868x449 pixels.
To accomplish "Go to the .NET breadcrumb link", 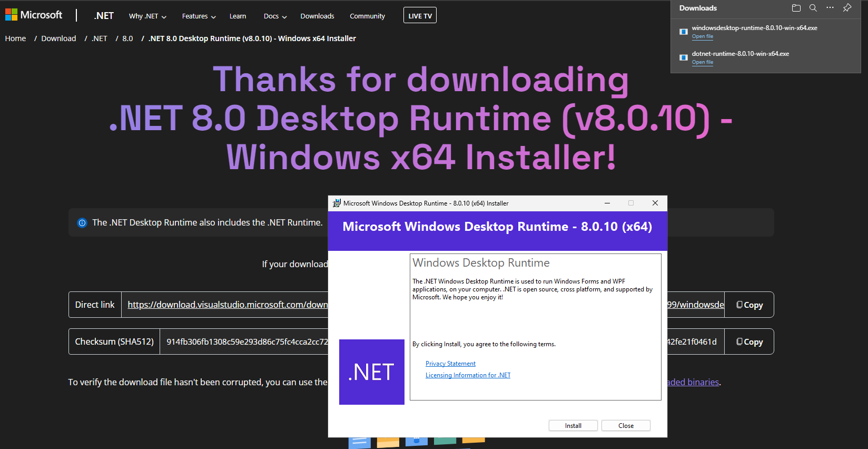I will pyautogui.click(x=99, y=38).
